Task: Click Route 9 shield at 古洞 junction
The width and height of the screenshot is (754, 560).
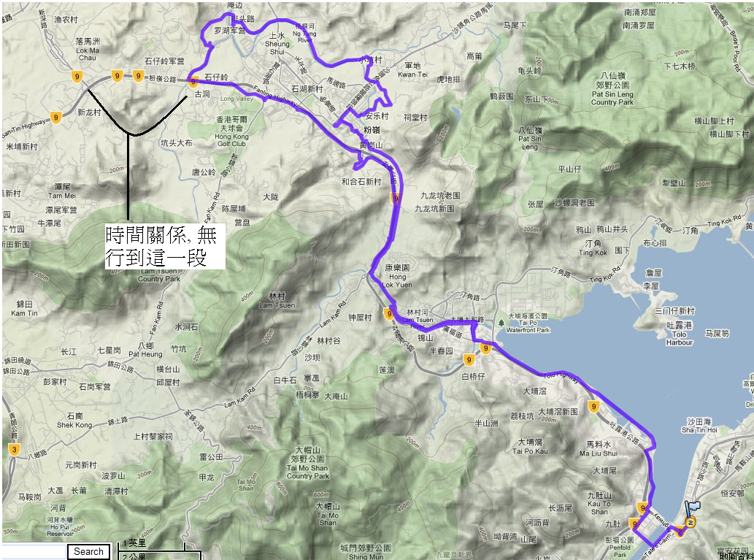Action: pos(193,83)
